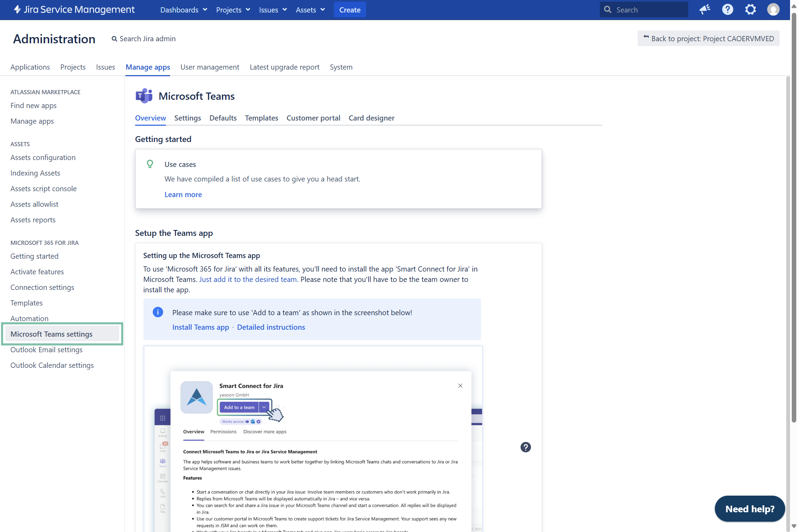The width and height of the screenshot is (798, 532).
Task: Open the user profile avatar
Action: (x=773, y=10)
